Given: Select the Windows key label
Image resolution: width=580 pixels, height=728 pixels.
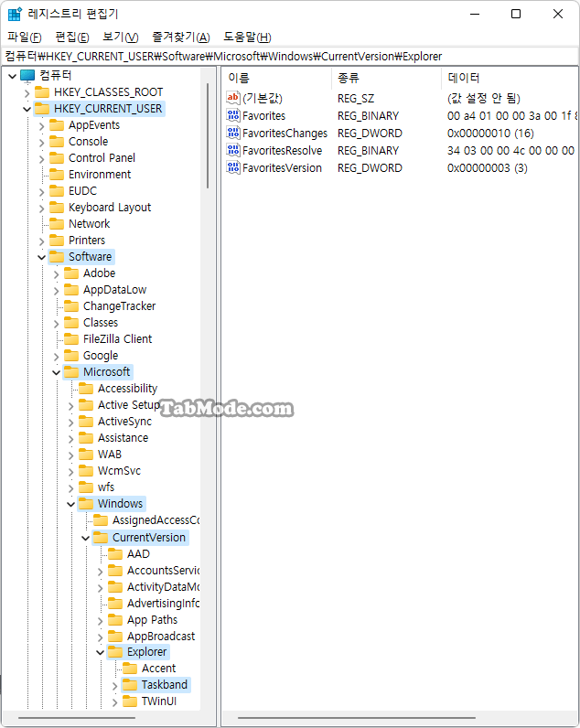Looking at the screenshot, I should (x=120, y=504).
